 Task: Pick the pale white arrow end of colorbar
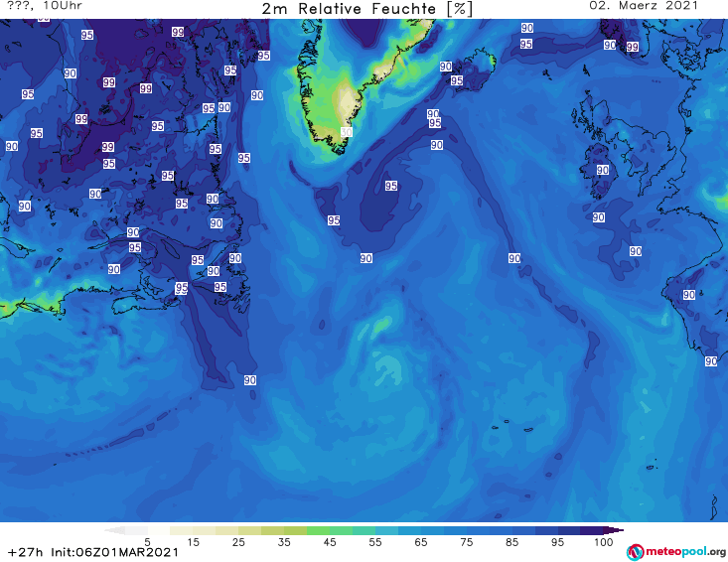point(114,530)
